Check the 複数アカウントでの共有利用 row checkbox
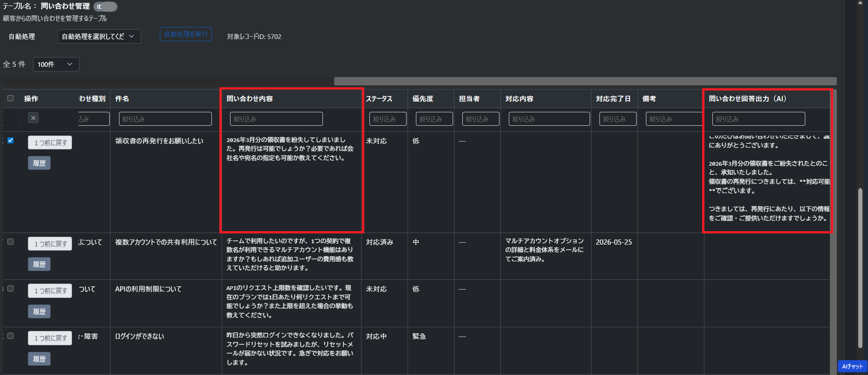This screenshot has height=375, width=868. click(x=11, y=242)
